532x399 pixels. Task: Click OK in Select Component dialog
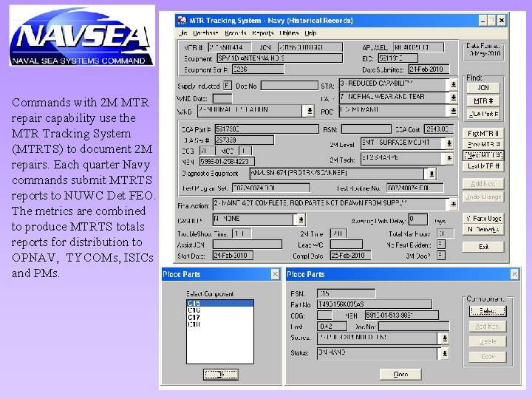coord(220,374)
